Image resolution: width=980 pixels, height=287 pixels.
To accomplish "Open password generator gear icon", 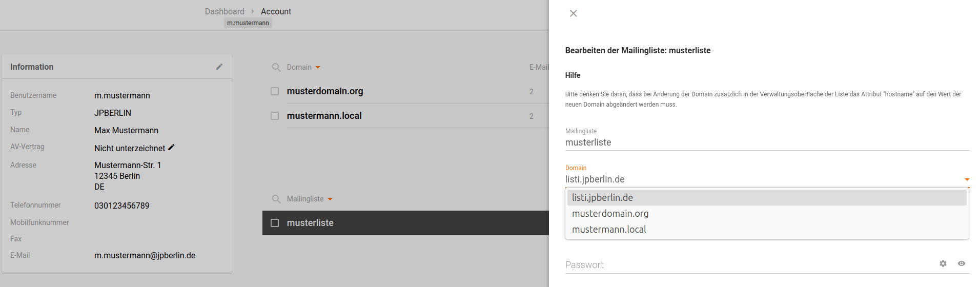I will [x=943, y=263].
